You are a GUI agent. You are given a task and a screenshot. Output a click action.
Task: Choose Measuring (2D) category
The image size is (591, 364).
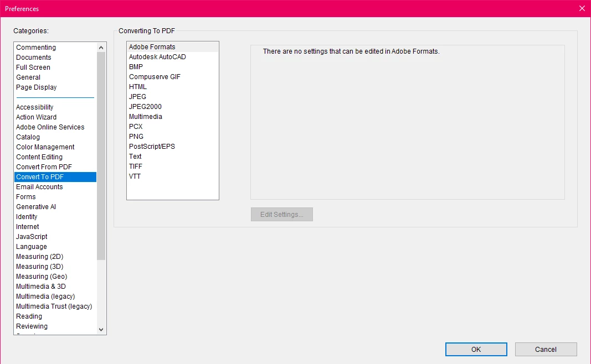[55, 257]
